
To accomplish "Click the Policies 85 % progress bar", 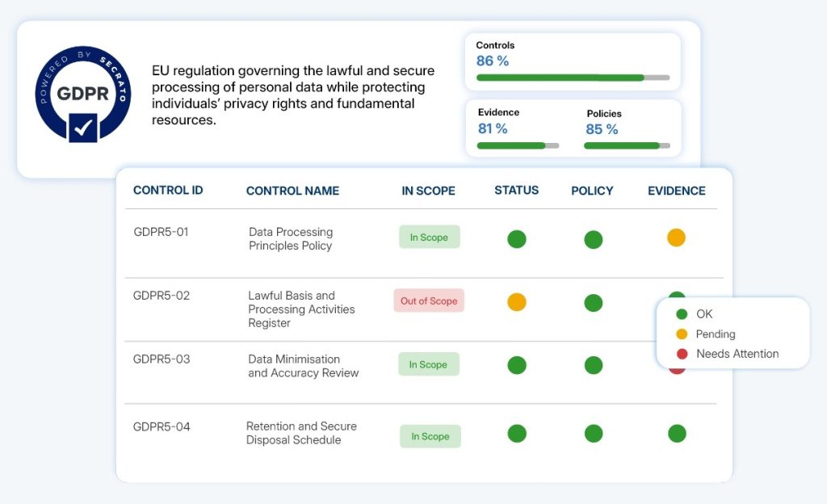I will 627,145.
